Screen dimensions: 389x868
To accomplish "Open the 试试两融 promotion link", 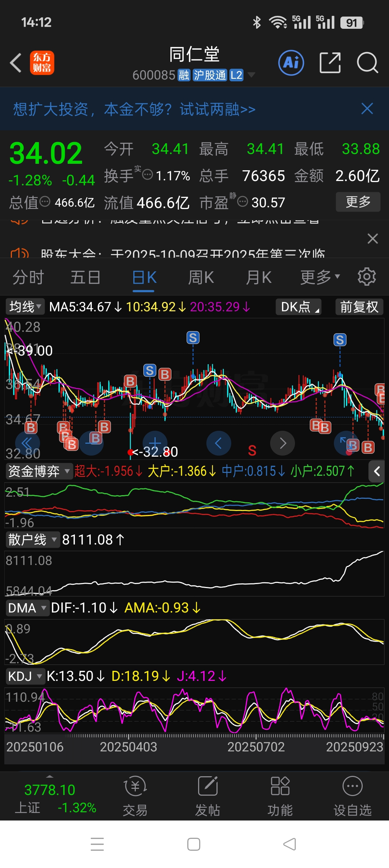I will 218,109.
